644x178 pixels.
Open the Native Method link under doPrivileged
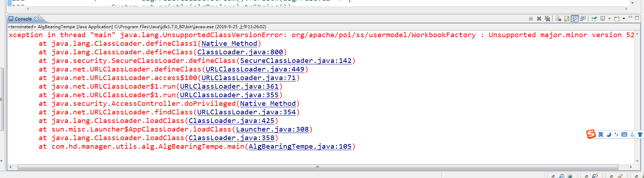point(268,104)
